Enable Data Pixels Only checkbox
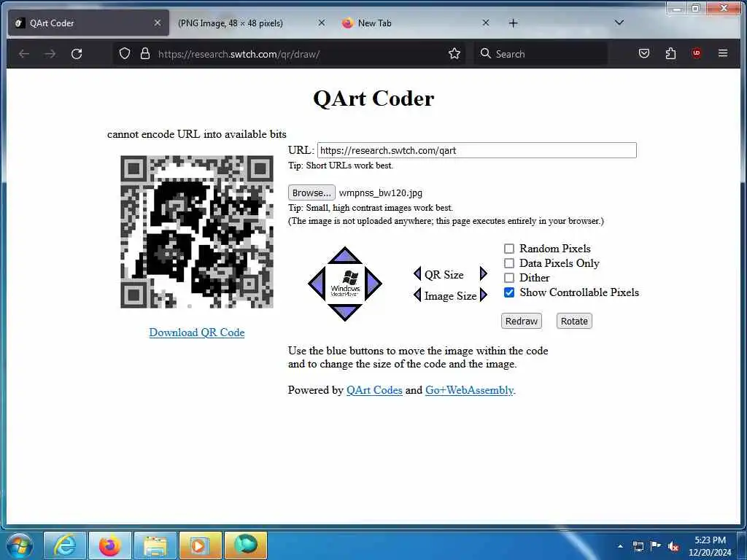747x560 pixels. click(x=508, y=263)
